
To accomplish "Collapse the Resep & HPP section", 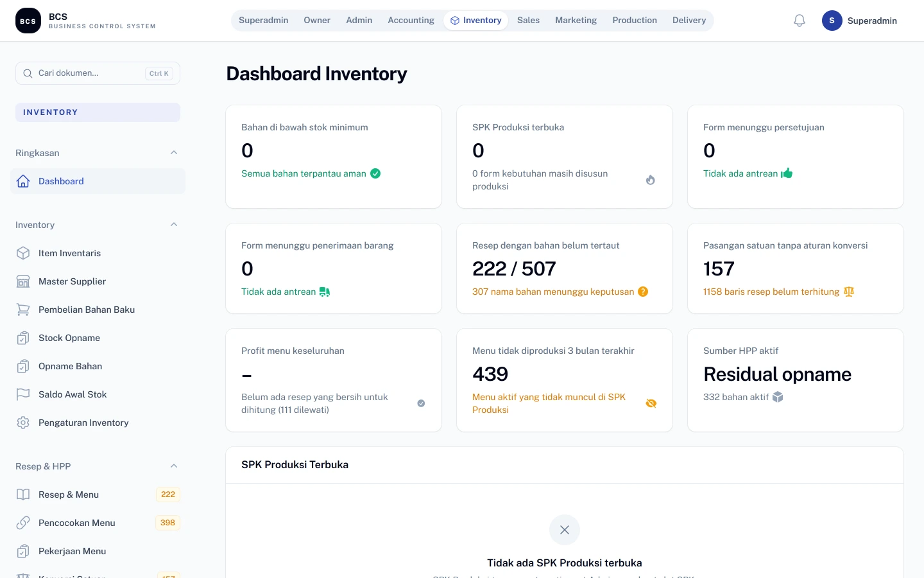I will [174, 466].
